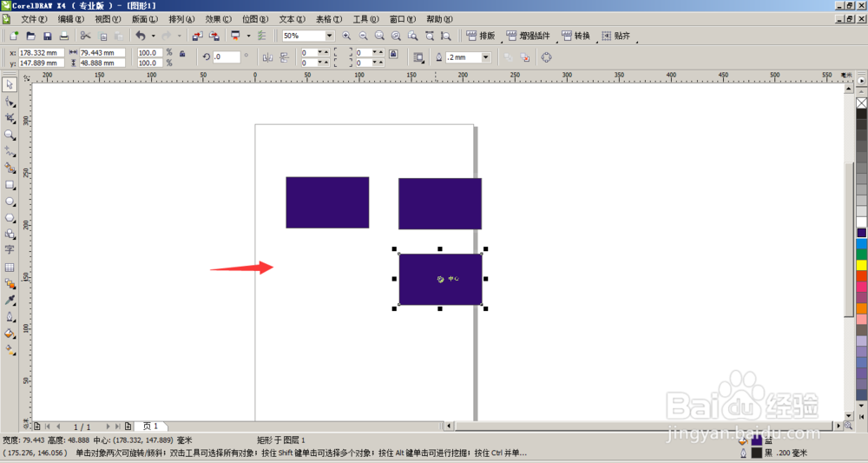The image size is (868, 463).
Task: Open the 效果 menu
Action: 219,19
